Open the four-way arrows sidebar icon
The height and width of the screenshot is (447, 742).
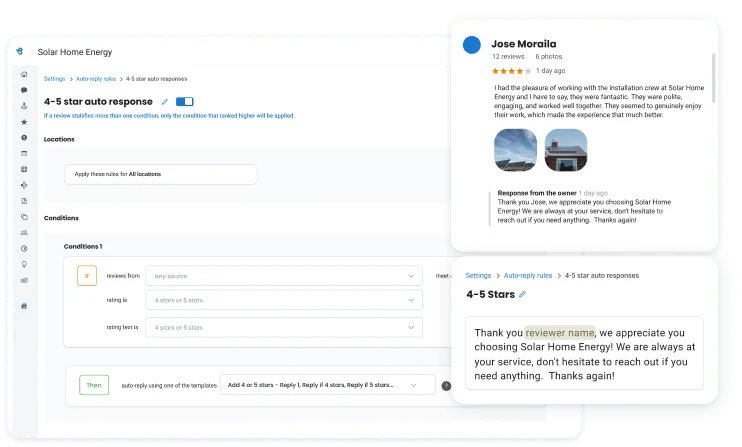(24, 185)
